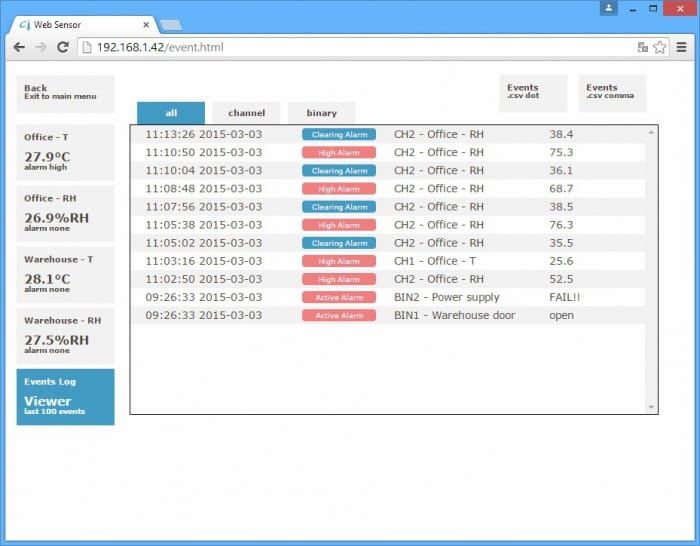Click the event list scrollbar down arrow
Screen dimensions: 700x546
652,407
